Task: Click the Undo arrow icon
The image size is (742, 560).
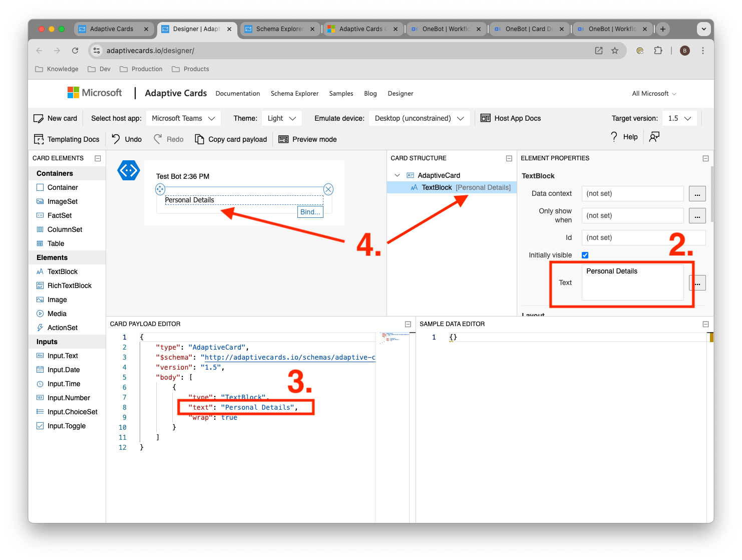Action: coord(116,139)
